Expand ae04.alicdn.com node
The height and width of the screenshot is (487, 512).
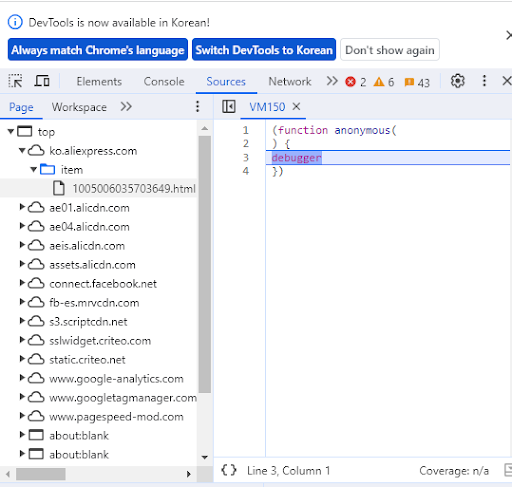[22, 226]
